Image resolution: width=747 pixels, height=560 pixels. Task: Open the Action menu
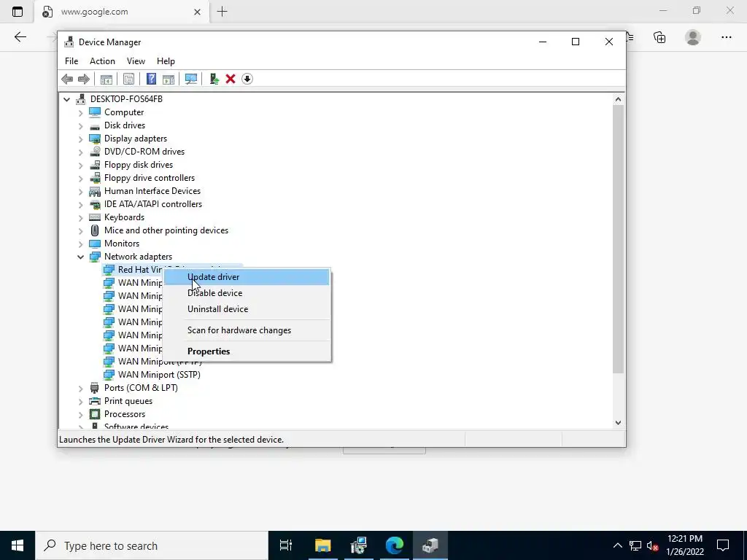click(x=102, y=61)
